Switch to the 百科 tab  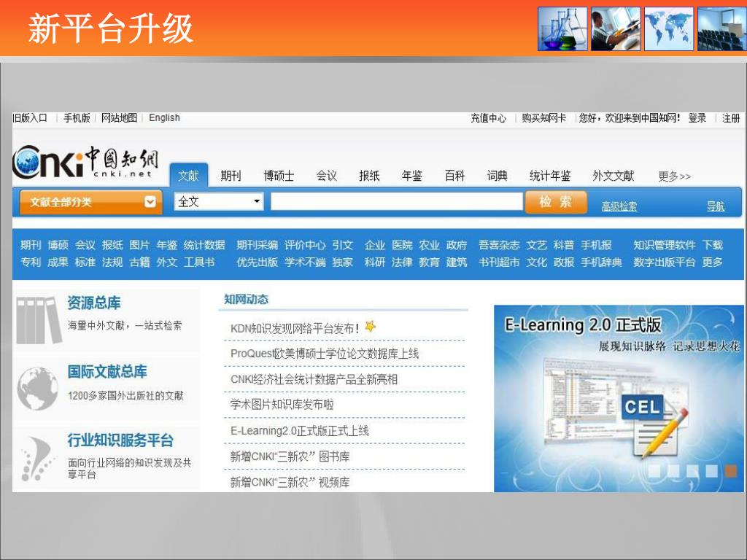(454, 176)
